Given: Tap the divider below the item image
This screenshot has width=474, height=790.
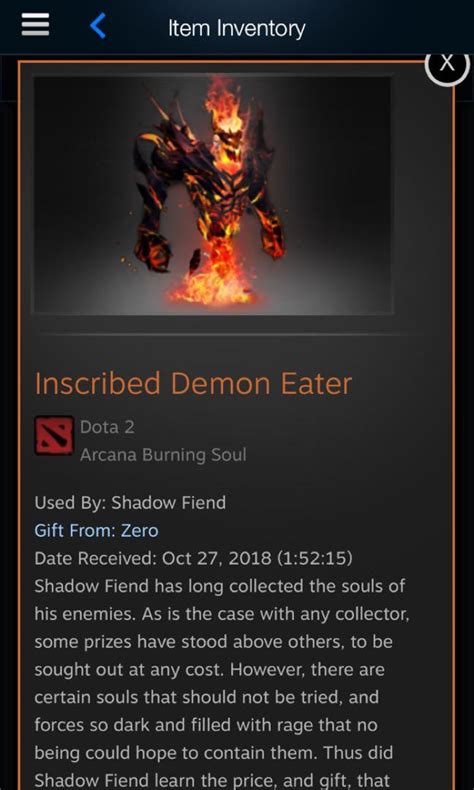Looking at the screenshot, I should tap(229, 334).
